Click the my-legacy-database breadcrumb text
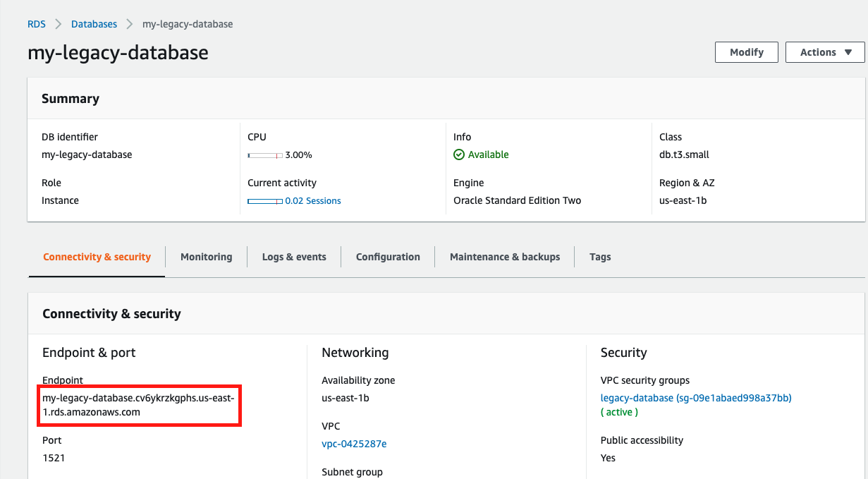The image size is (868, 479). (x=188, y=24)
